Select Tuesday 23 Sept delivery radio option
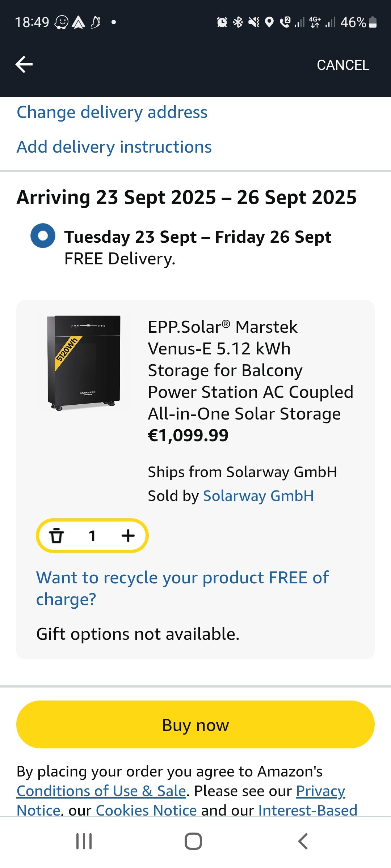The height and width of the screenshot is (868, 391). pyautogui.click(x=43, y=236)
